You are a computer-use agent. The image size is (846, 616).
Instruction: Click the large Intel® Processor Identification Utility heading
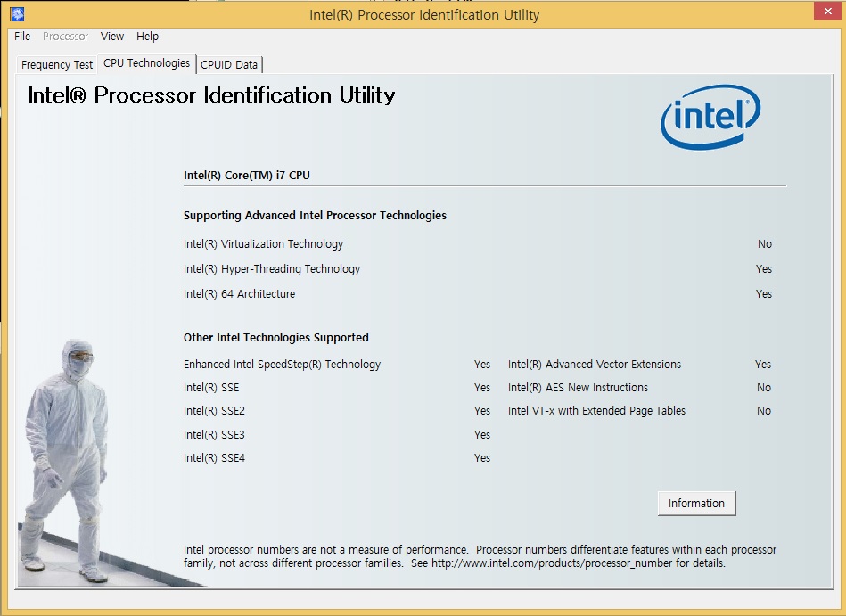point(211,95)
